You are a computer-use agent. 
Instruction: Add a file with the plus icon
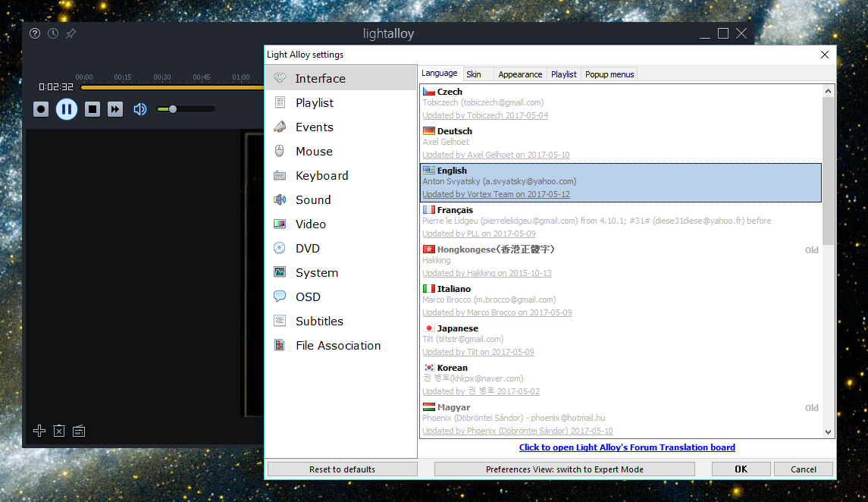tap(39, 431)
